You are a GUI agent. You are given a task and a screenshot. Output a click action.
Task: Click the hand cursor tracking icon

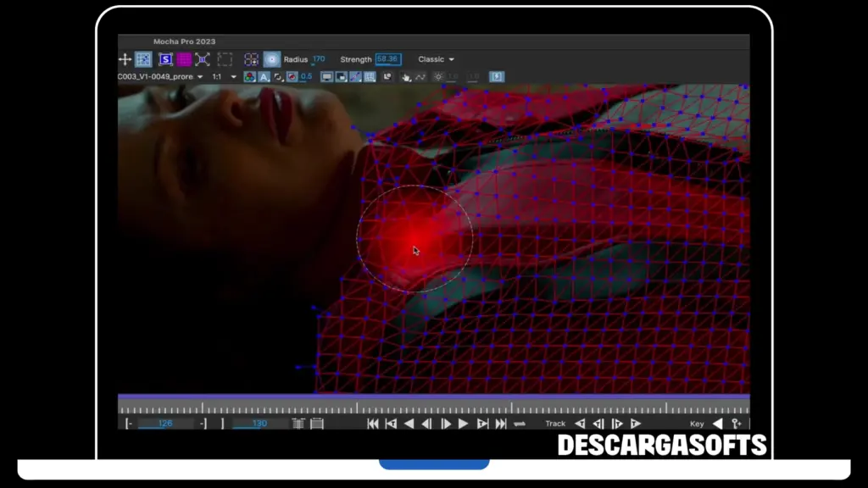pyautogui.click(x=406, y=76)
